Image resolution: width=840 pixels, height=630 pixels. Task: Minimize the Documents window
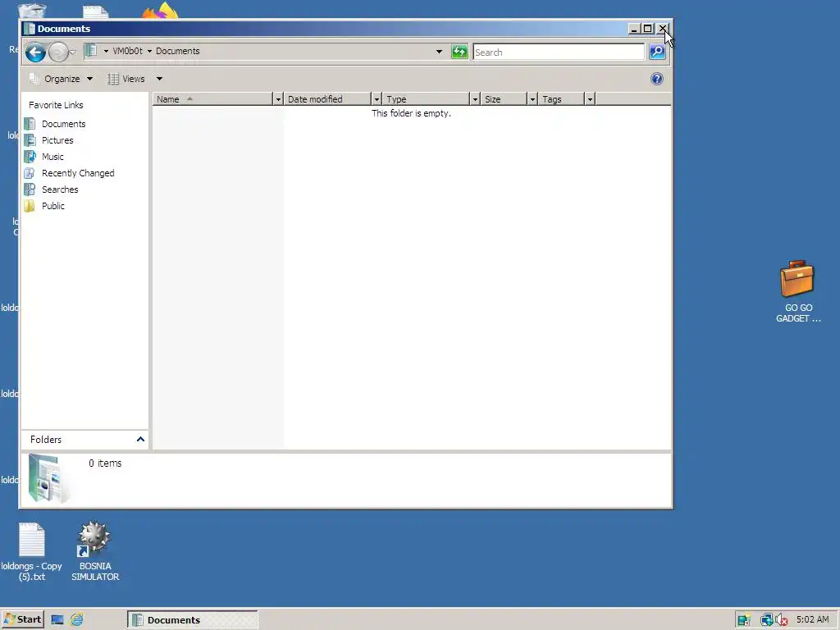tap(634, 29)
